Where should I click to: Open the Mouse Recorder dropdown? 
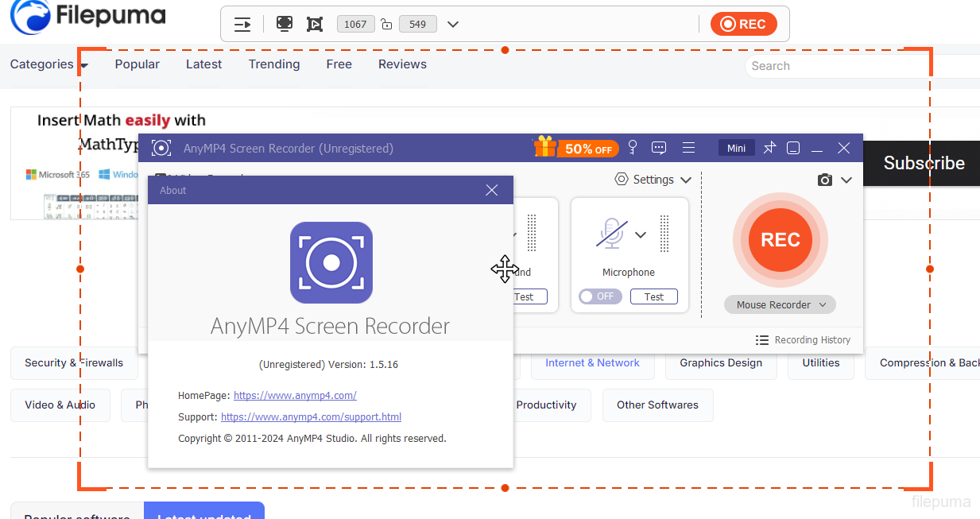780,304
